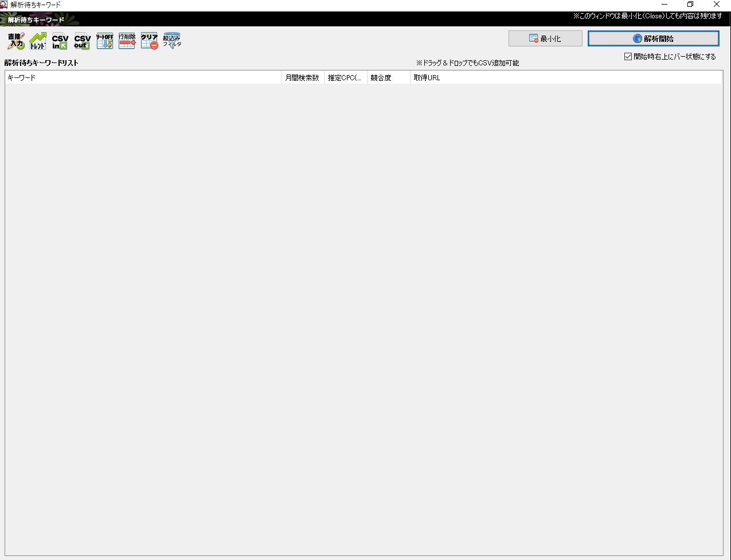
Task: Import keywords with CSV in icon
Action: click(60, 41)
